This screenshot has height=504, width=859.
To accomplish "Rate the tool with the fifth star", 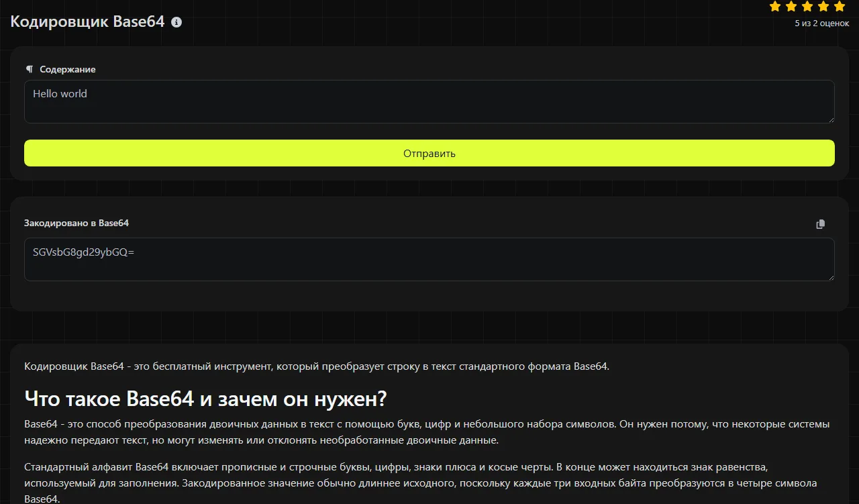I will point(840,7).
